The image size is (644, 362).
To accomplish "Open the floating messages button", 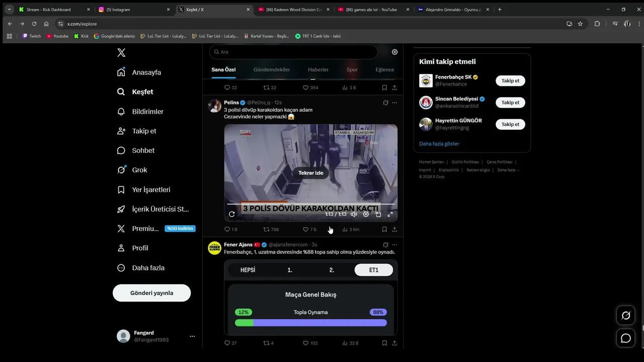I will [x=626, y=338].
